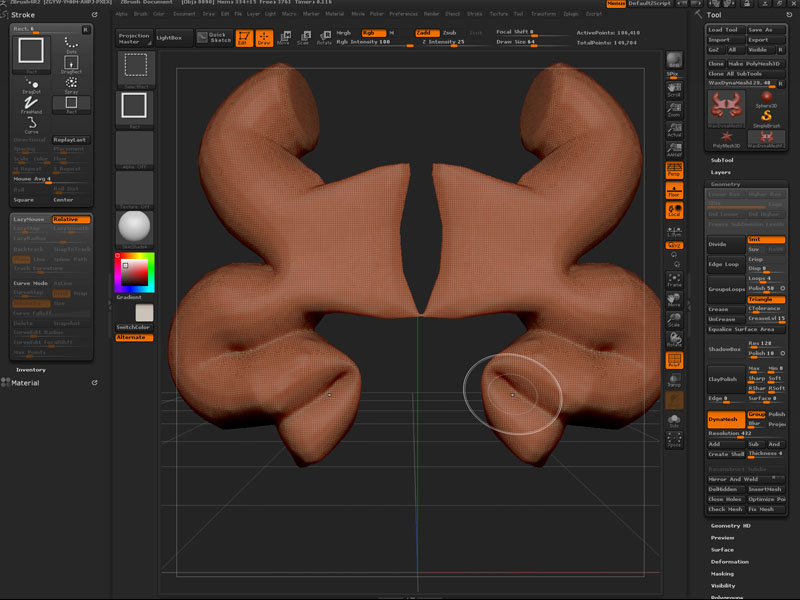The height and width of the screenshot is (600, 800).
Task: Click the Scroll canvas icon
Action: click(674, 90)
